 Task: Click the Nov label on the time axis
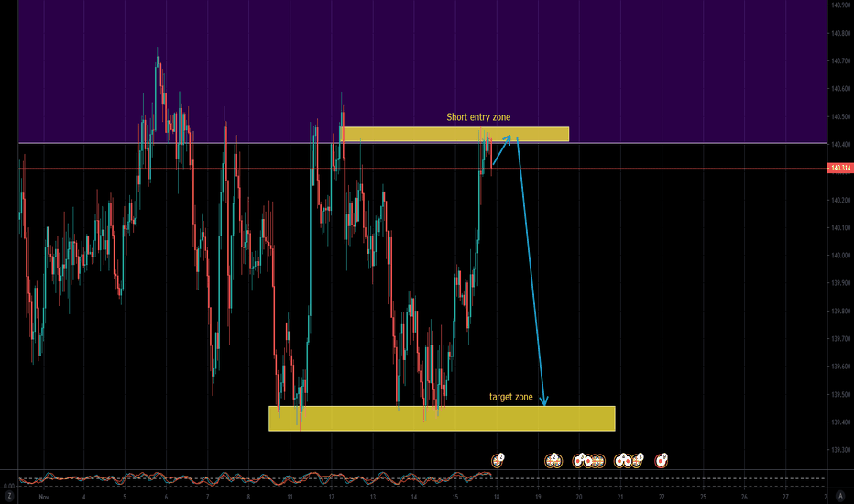43,496
